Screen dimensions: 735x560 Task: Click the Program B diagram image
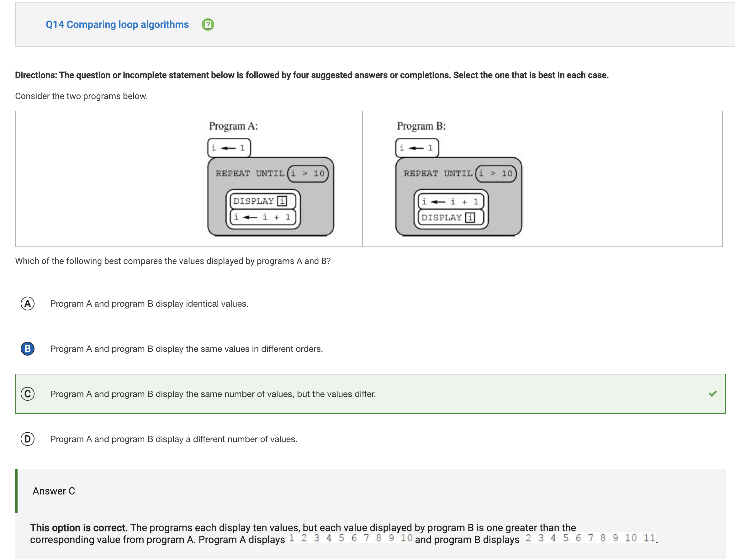(459, 178)
